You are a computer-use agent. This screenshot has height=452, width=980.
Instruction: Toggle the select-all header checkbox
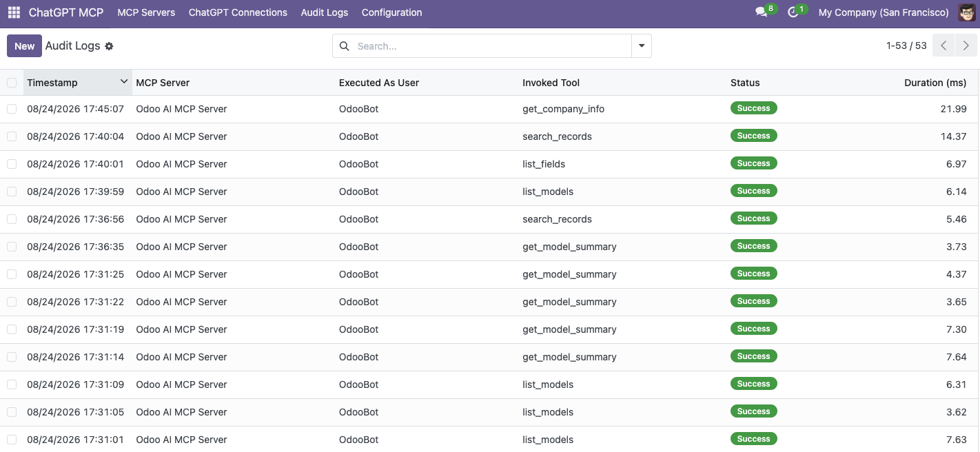click(x=12, y=83)
